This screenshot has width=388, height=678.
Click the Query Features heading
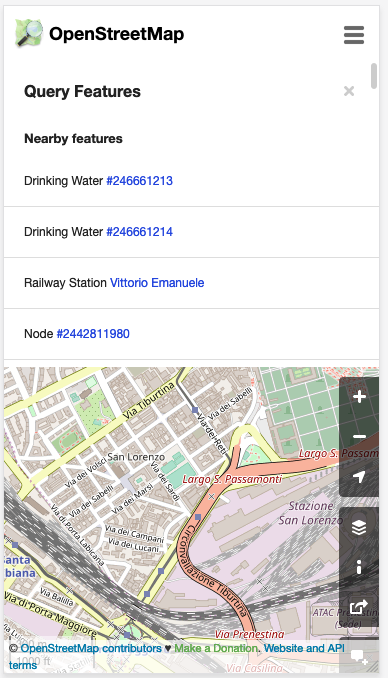82,91
